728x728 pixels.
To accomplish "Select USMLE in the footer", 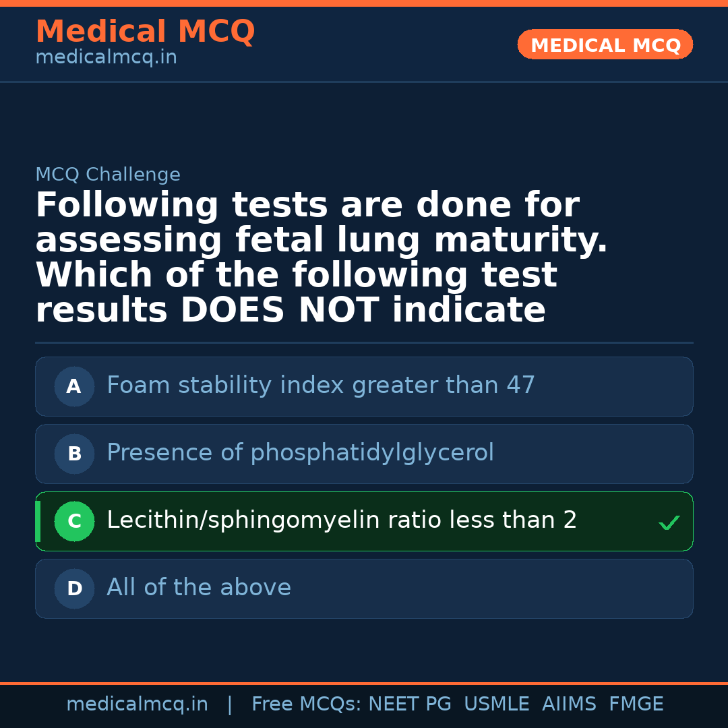I will click(x=496, y=704).
